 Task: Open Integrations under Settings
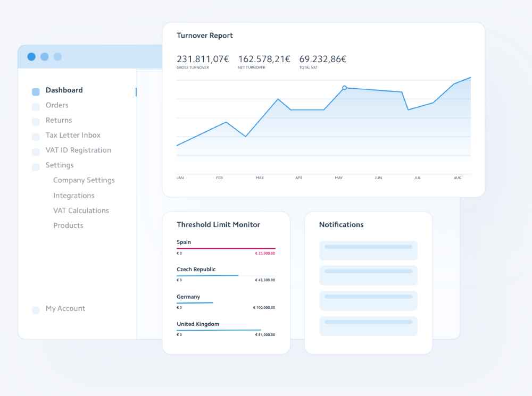coord(73,195)
